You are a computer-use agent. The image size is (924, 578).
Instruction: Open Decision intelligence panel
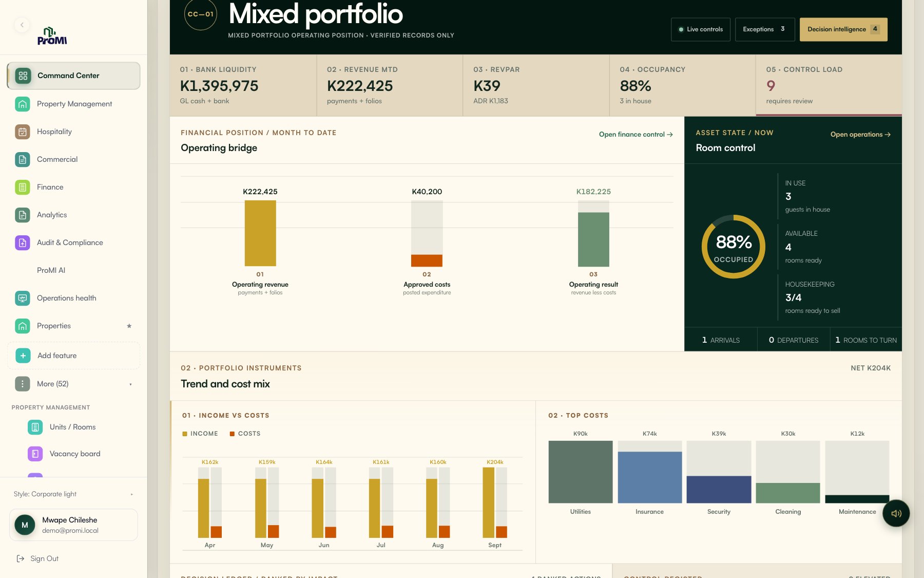843,29
